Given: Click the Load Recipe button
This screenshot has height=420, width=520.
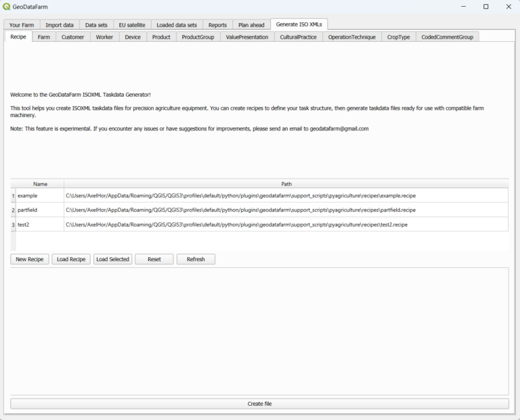Looking at the screenshot, I should tap(71, 259).
